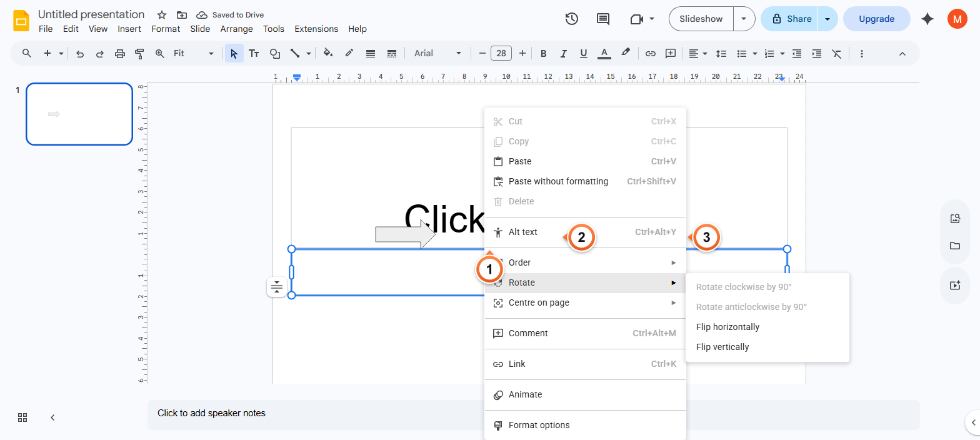Activate the Paint format tool
Image resolution: width=980 pixels, height=440 pixels.
[140, 54]
